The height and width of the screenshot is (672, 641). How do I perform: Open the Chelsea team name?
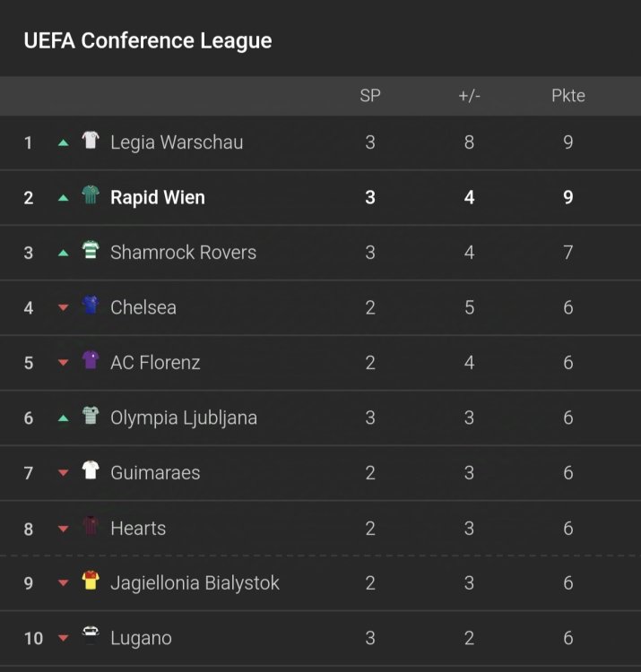[143, 307]
